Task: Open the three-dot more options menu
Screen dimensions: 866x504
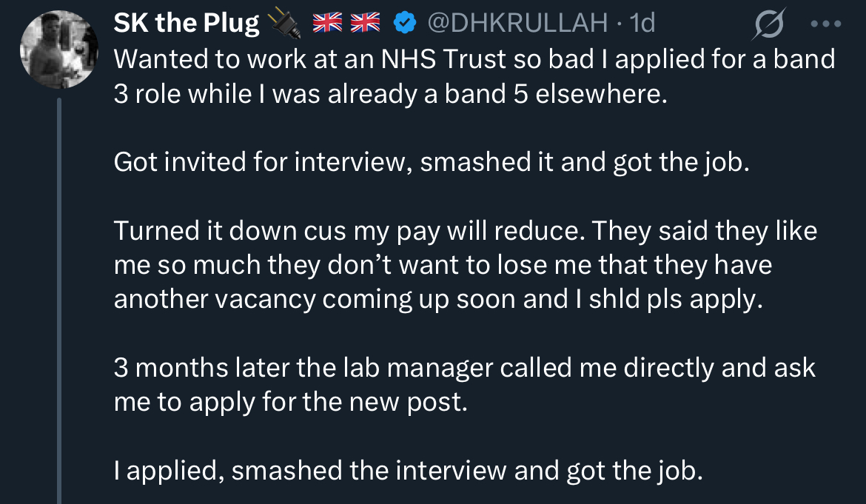Action: point(826,24)
